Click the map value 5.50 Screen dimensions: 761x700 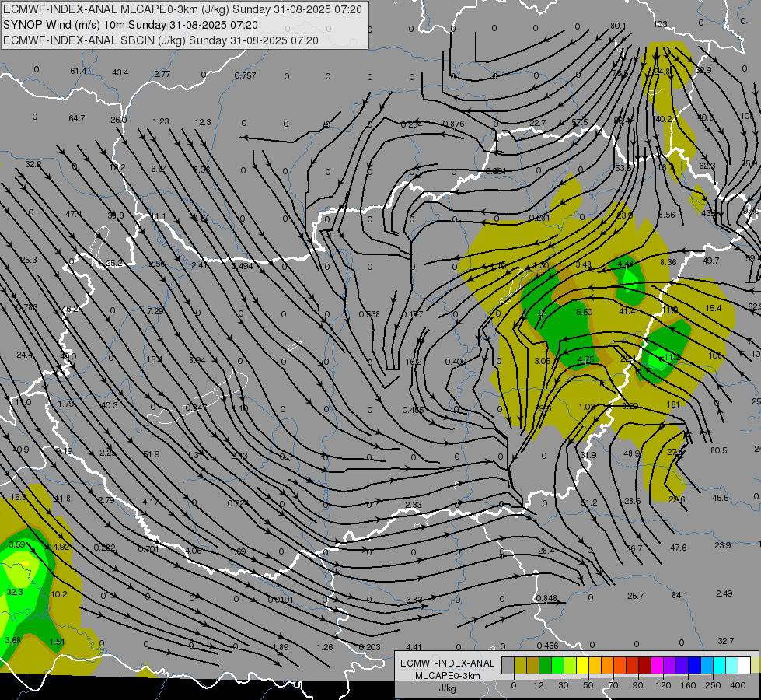coord(584,313)
